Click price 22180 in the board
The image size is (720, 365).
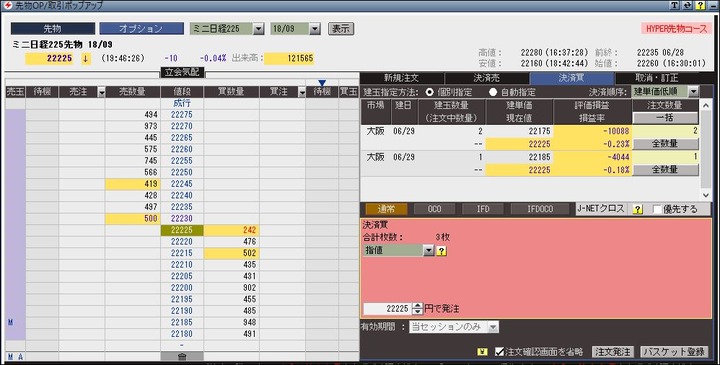(182, 334)
